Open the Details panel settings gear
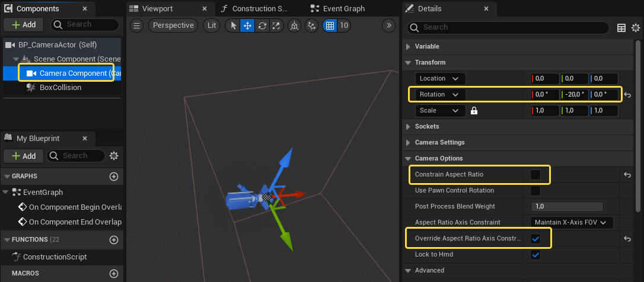Screen dimensions: 644x282 pyautogui.click(x=635, y=27)
